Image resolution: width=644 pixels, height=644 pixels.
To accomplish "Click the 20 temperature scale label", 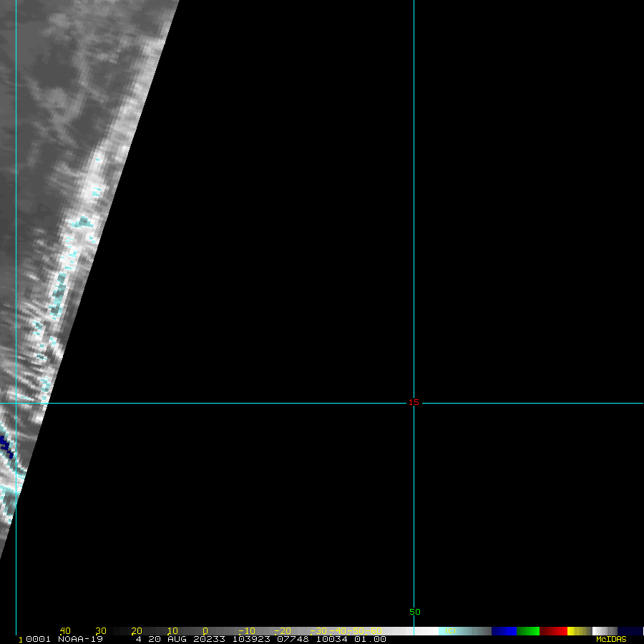I will coord(137,631).
